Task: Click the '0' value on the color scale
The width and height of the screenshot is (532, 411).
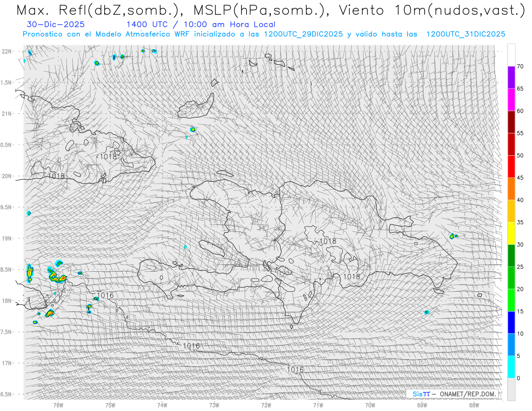Action: click(x=519, y=378)
